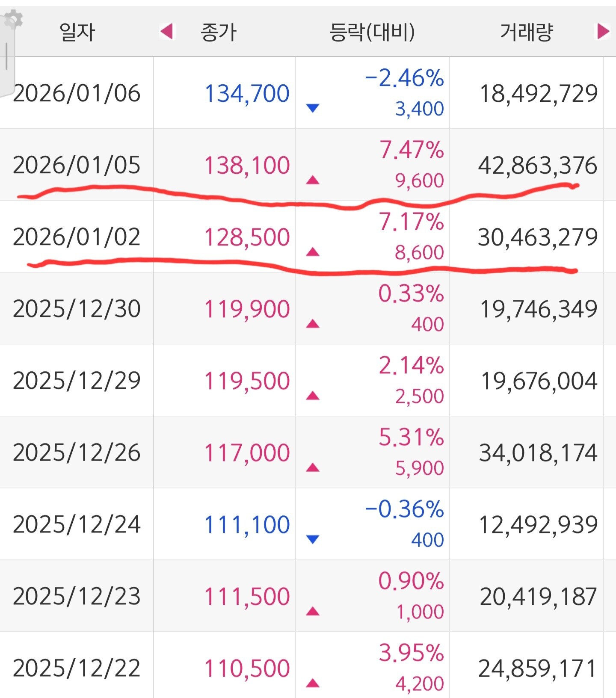Click the up triangle in 2025/12/26 row
The height and width of the screenshot is (698, 616).
tap(313, 467)
